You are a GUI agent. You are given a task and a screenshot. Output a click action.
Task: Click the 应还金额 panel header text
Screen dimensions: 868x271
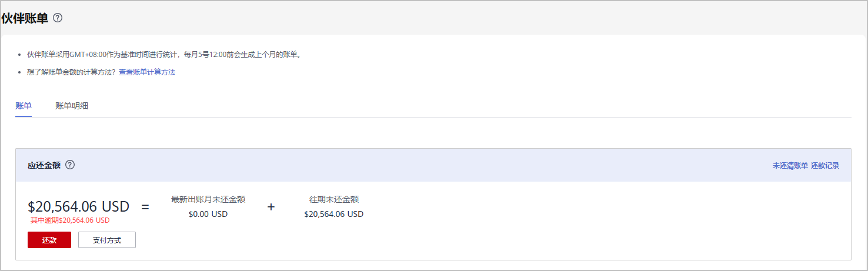(x=44, y=165)
